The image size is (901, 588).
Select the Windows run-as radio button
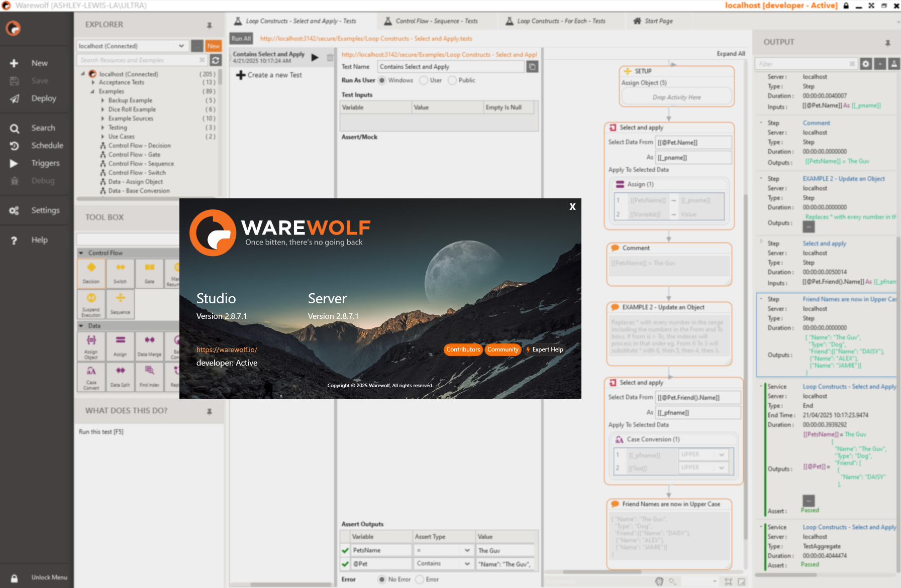(382, 80)
